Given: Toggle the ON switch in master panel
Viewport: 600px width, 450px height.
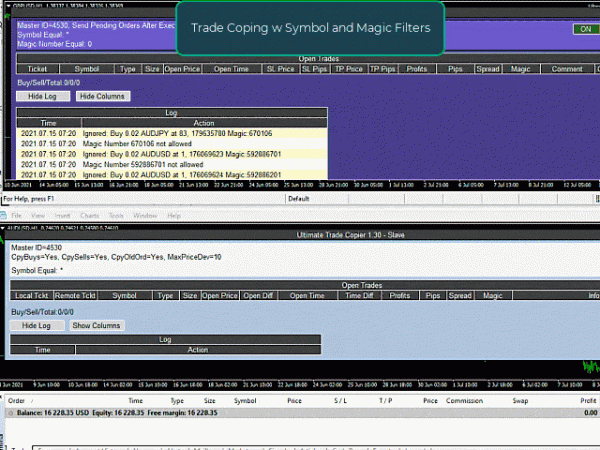Looking at the screenshot, I should pyautogui.click(x=581, y=29).
